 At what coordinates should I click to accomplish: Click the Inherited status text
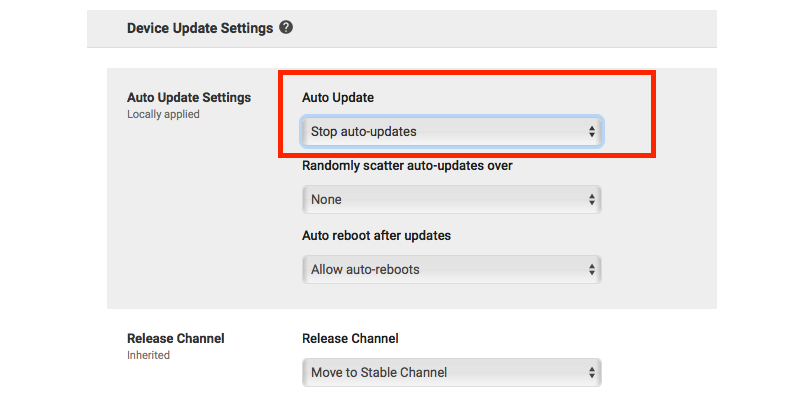pos(148,355)
